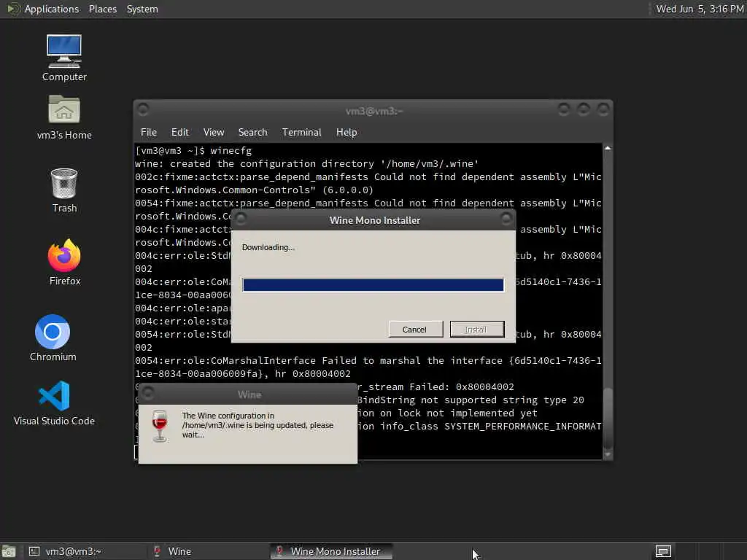Open the terminal File menu
The width and height of the screenshot is (747, 560).
coord(149,133)
